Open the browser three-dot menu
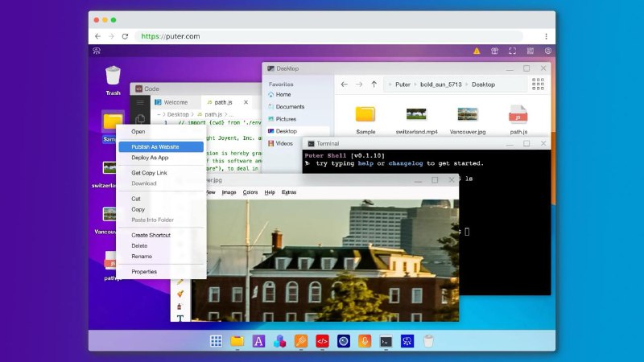The width and height of the screenshot is (644, 362). coord(547,36)
